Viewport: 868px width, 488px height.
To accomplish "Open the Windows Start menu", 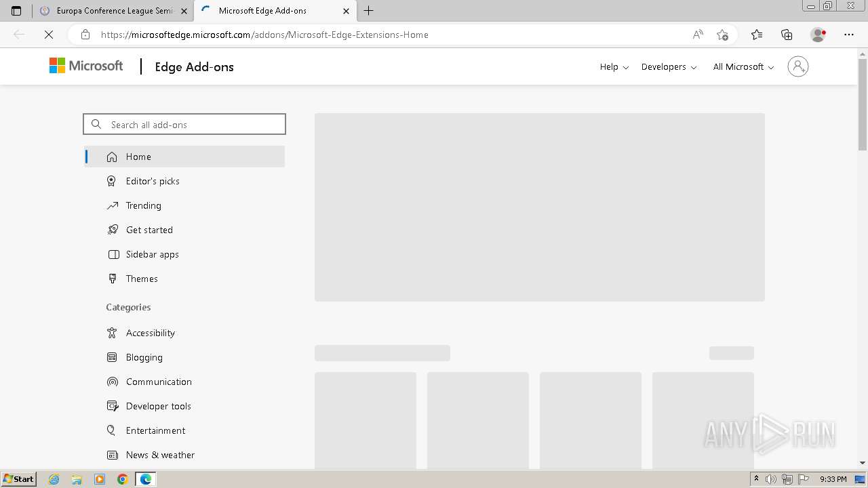I will coord(18,479).
